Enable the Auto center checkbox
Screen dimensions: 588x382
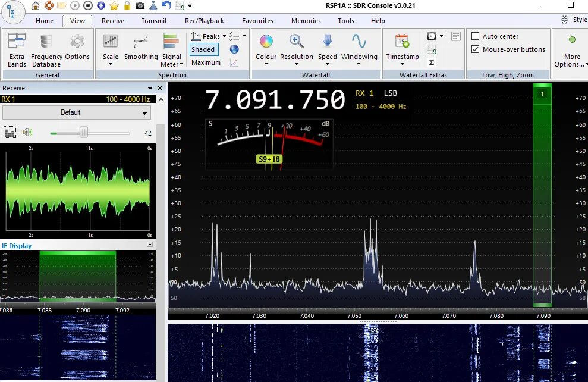pos(475,36)
